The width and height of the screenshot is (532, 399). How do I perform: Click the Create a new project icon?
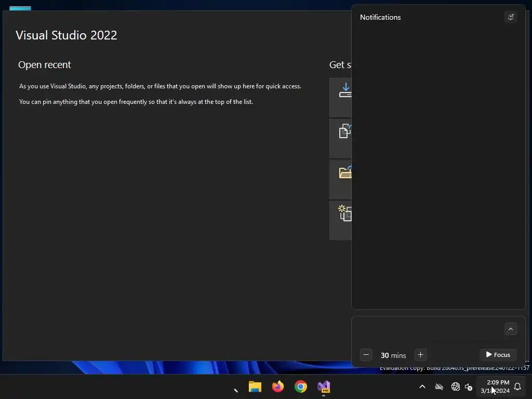[345, 213]
